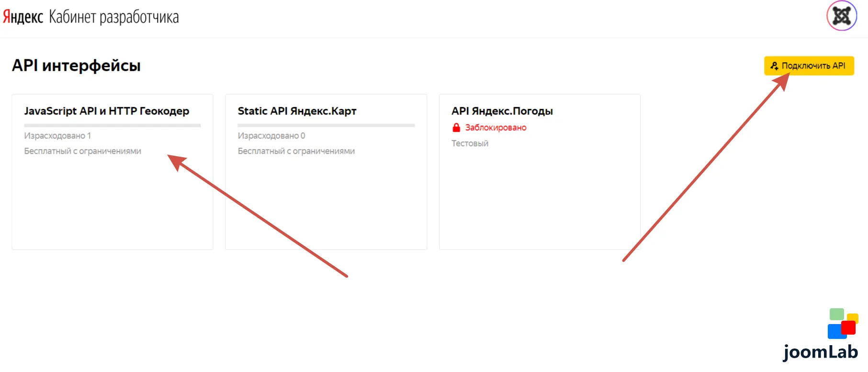Viewport: 868px width, 372px height.
Task: Click the red lock icon beside Заблокировано
Action: 456,128
